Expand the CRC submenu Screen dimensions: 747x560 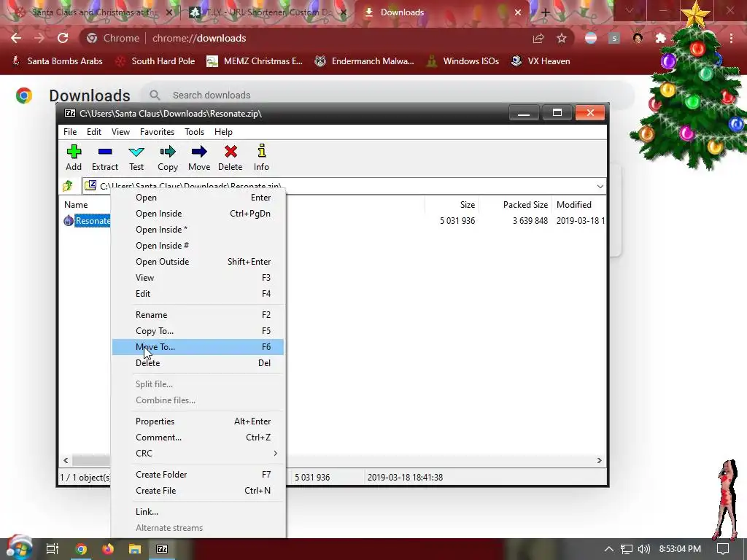pyautogui.click(x=198, y=454)
